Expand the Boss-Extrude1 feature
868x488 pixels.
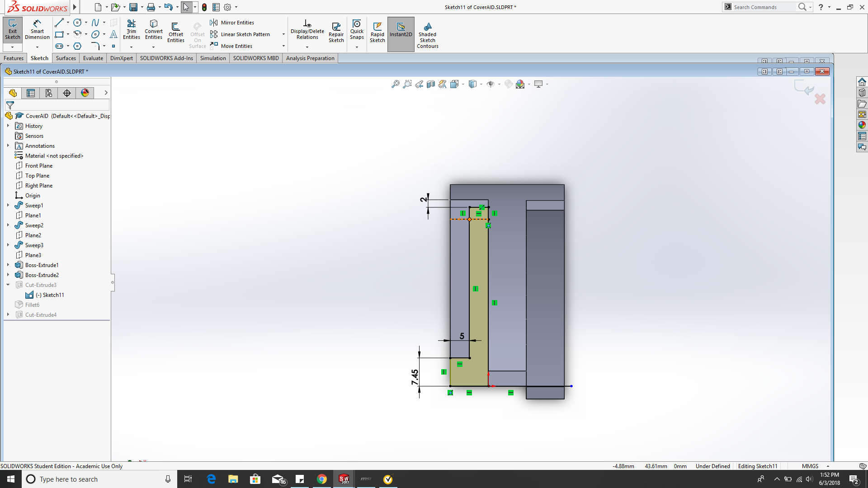8,264
